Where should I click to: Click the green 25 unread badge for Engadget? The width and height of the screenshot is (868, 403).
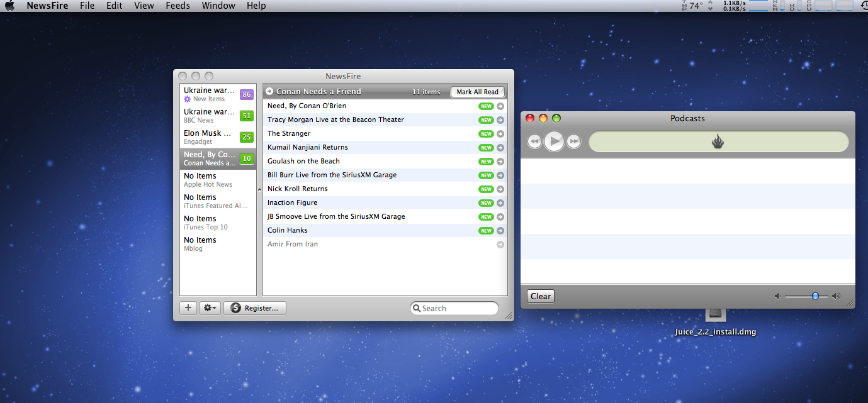pyautogui.click(x=247, y=137)
